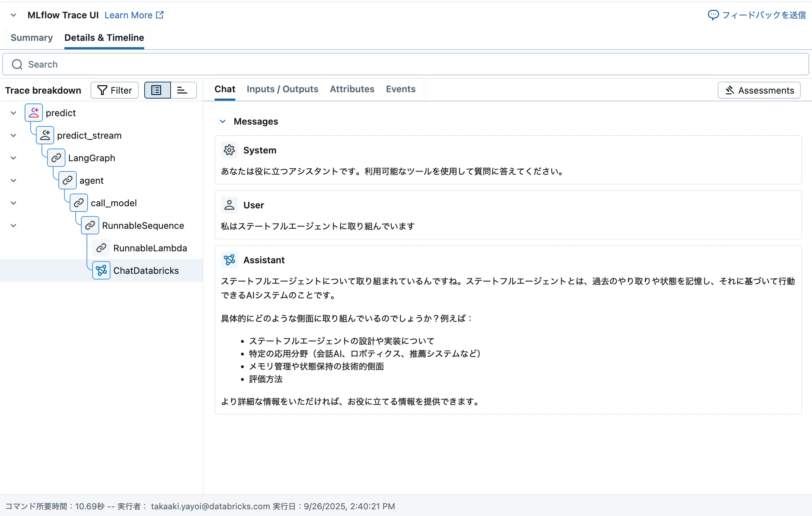Click the agent chain link icon
The image size is (812, 516).
click(x=68, y=180)
